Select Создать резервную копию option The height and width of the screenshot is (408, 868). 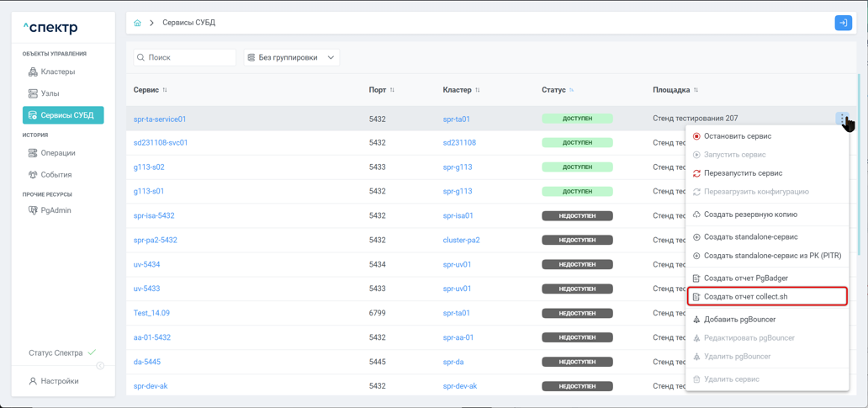[x=750, y=215]
